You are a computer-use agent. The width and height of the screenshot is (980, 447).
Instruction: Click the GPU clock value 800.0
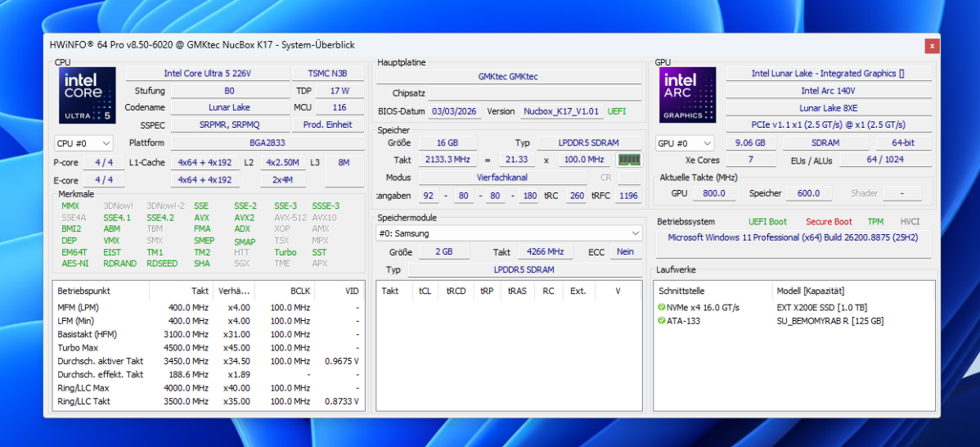pos(714,193)
